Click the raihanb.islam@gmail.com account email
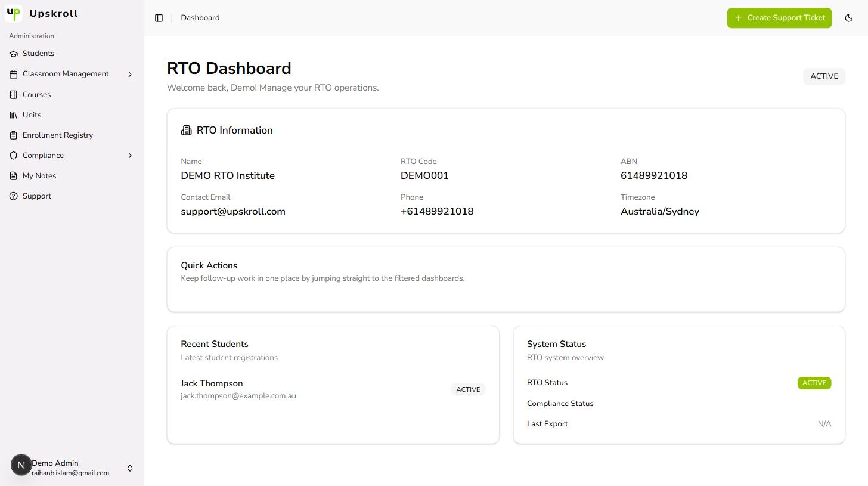868x486 pixels. pyautogui.click(x=70, y=473)
